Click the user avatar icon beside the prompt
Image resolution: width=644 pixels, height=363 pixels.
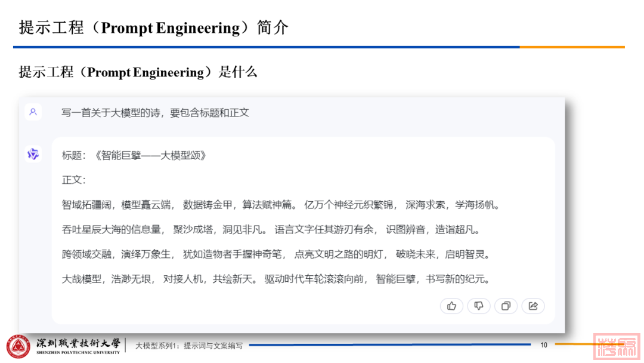coord(33,112)
